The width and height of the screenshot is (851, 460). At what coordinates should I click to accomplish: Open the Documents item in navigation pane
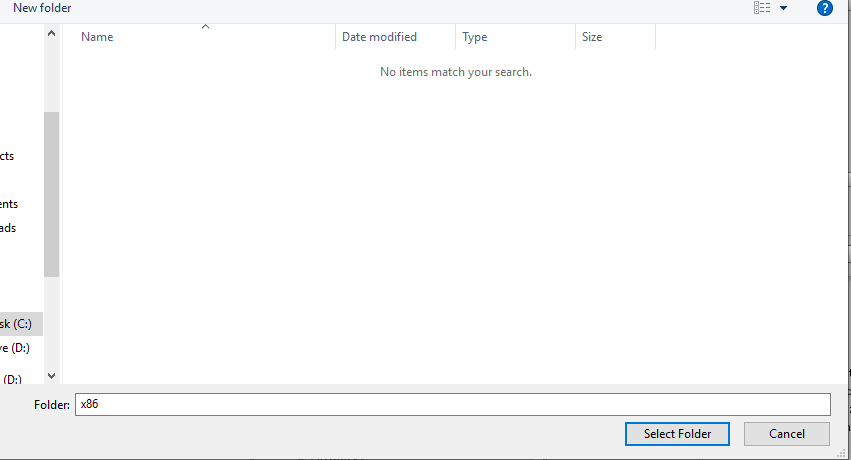pos(9,204)
